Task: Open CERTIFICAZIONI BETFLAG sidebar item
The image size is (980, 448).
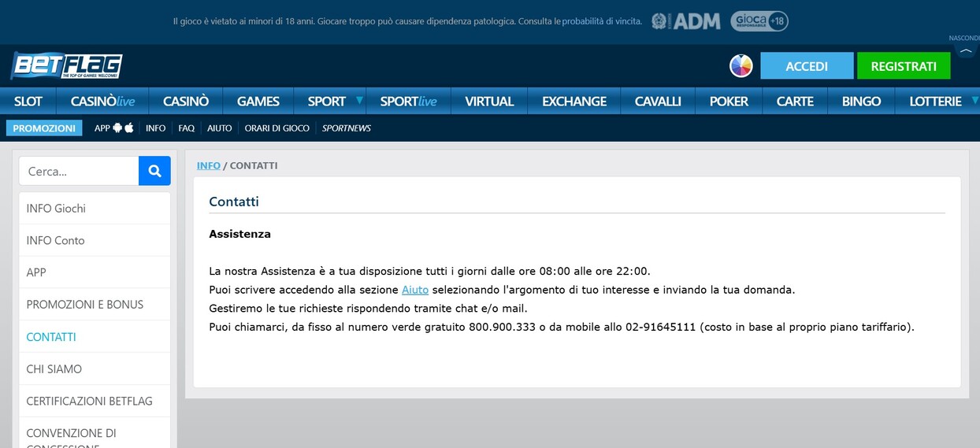Action: (x=95, y=401)
